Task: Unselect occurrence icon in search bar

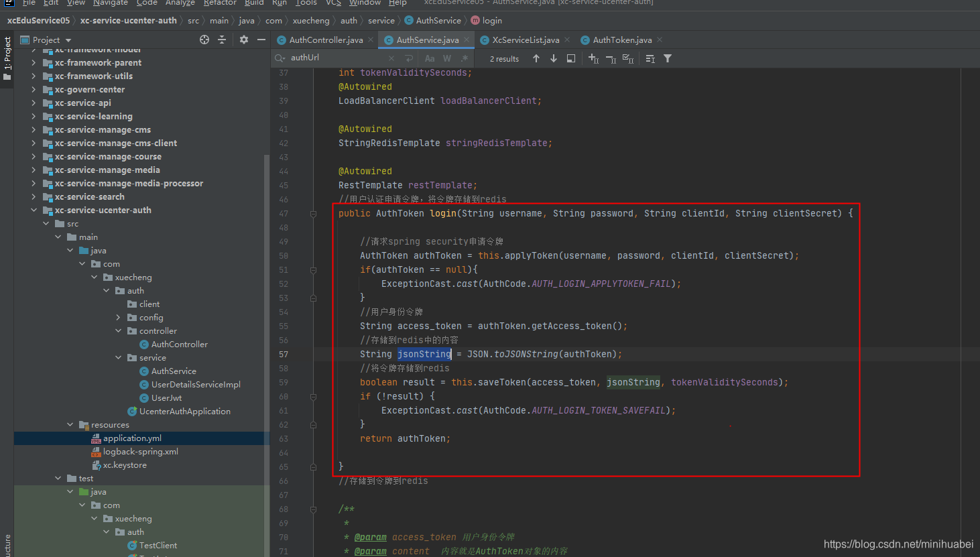Action: (x=611, y=58)
